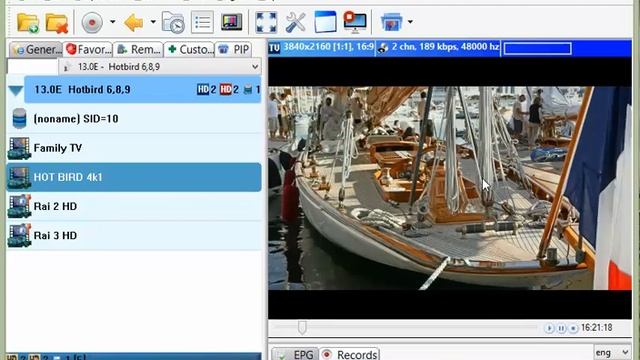The width and height of the screenshot is (640, 360).
Task: Select the HOT BIRD 4k1 channel
Action: (134, 177)
